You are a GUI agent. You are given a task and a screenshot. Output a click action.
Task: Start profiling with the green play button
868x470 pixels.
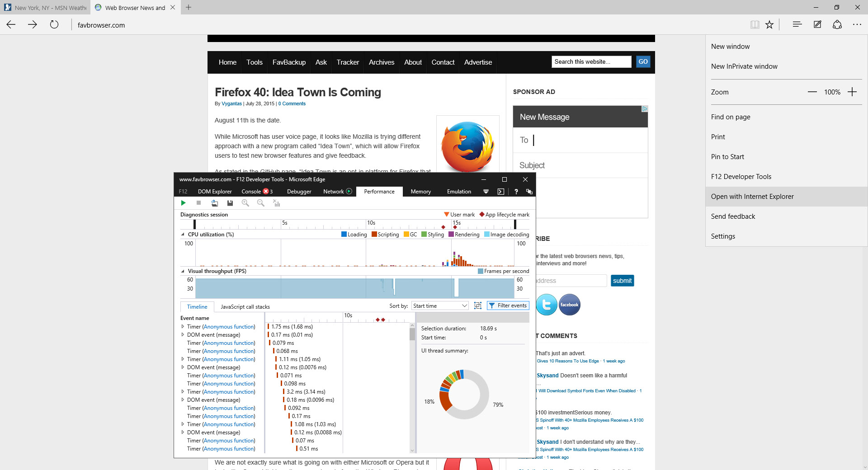183,203
